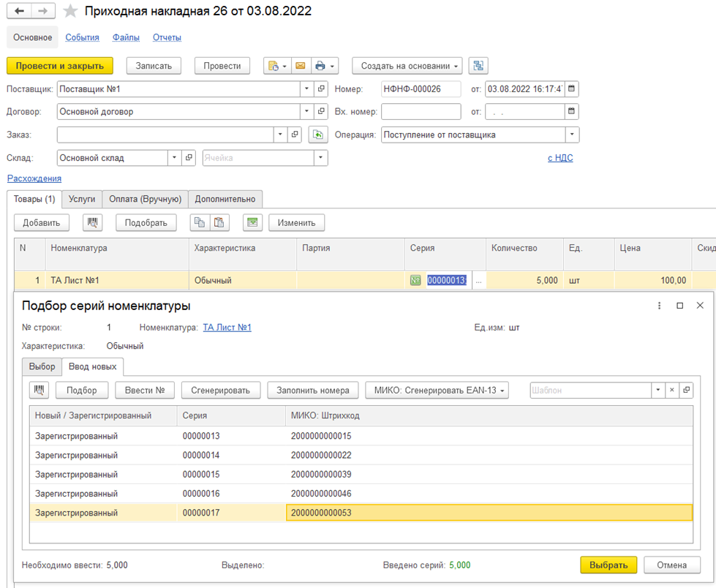Open the Оплата (Вручную) tab

click(146, 199)
